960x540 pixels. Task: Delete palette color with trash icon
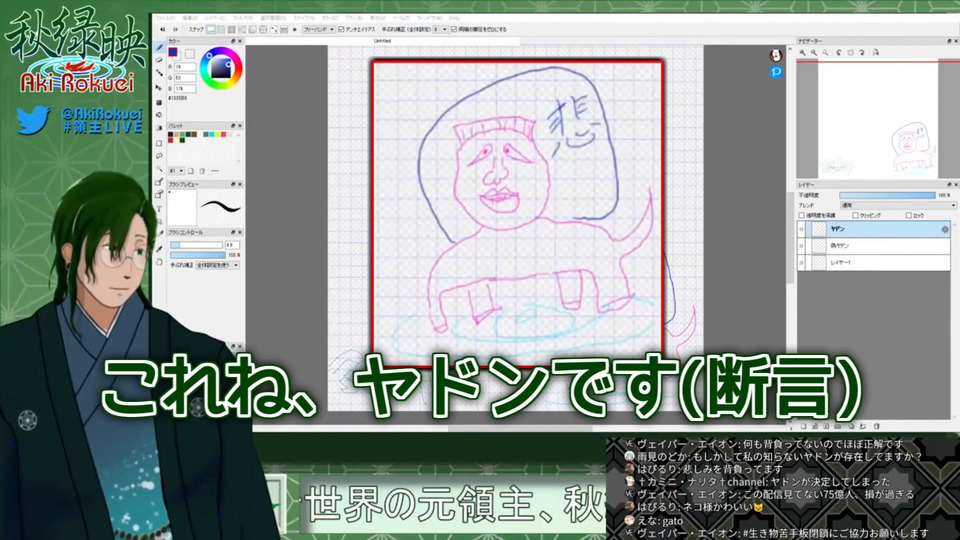(202, 171)
